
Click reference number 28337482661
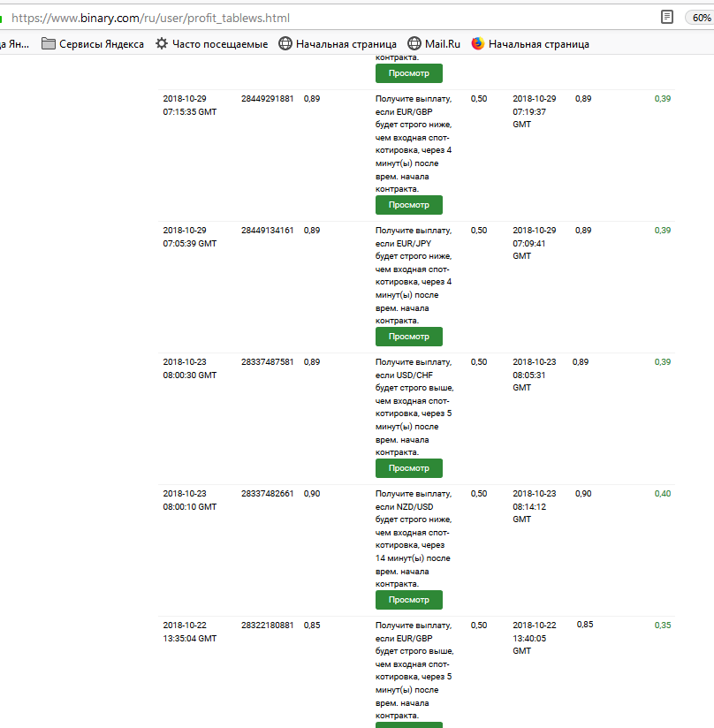(267, 494)
